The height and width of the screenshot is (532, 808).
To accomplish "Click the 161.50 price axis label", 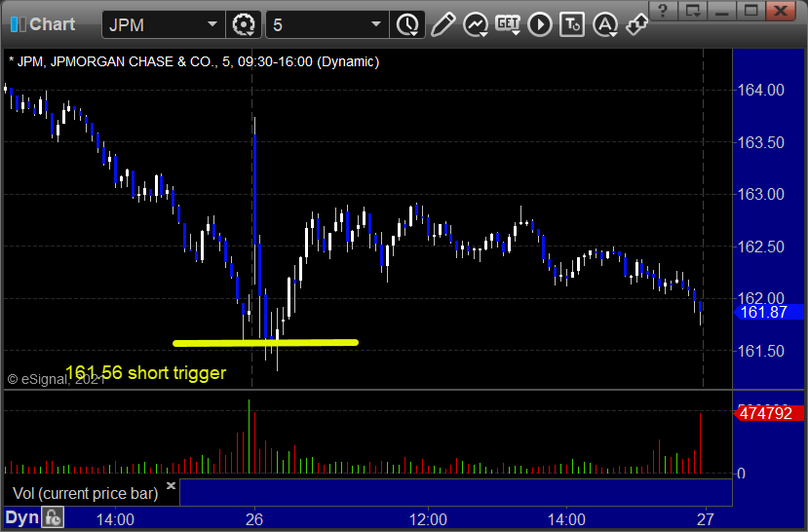I will click(760, 351).
